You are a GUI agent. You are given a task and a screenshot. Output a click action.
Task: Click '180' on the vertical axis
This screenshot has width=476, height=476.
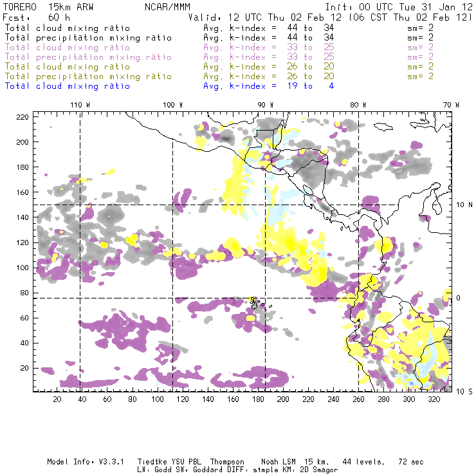pos(23,167)
